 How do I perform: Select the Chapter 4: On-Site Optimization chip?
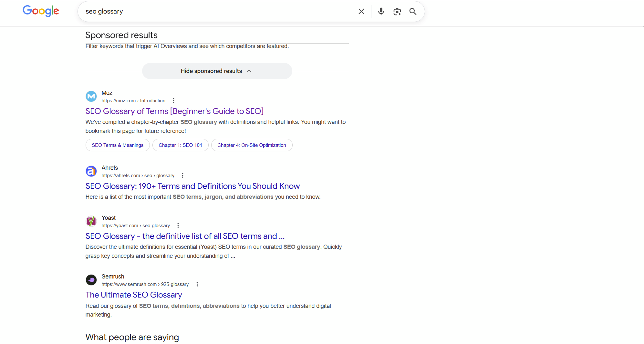(x=252, y=145)
